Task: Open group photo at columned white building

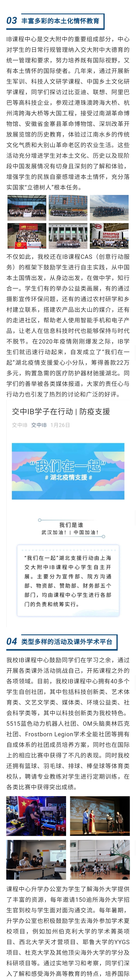Action: point(68,235)
